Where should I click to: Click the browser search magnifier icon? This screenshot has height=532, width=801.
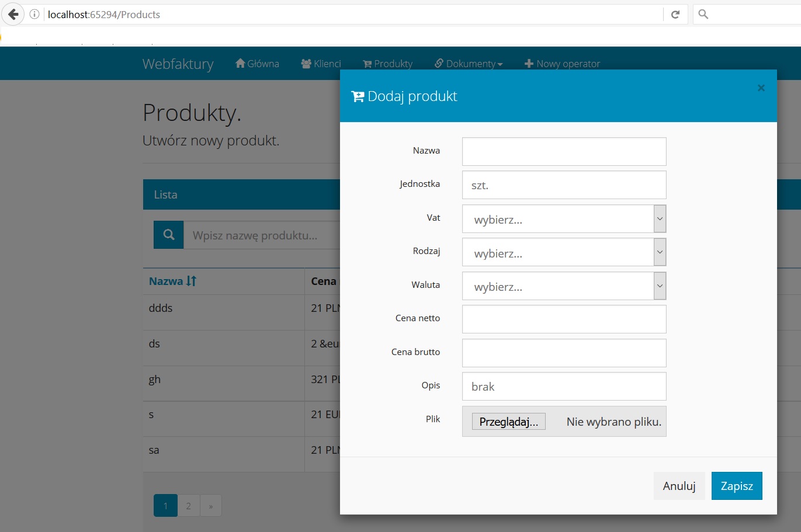pos(703,14)
